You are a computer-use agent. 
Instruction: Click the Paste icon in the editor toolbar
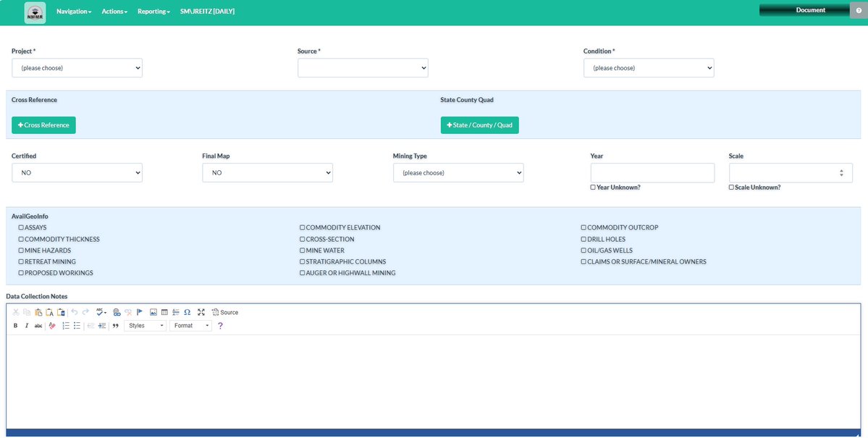point(38,312)
